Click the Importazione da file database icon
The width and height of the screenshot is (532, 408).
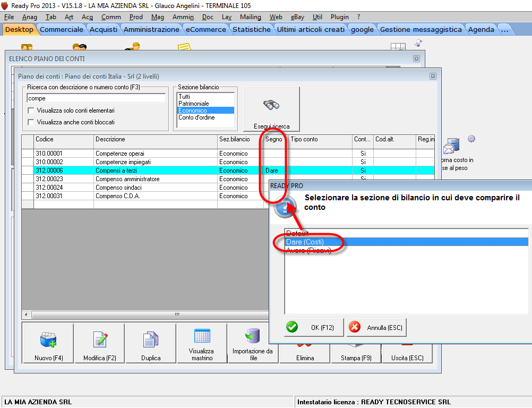(x=253, y=335)
